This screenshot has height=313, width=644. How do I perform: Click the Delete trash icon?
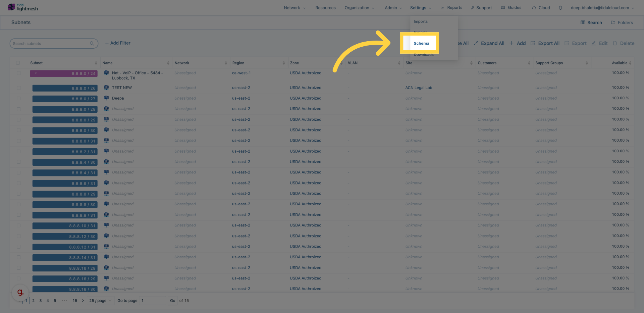[615, 43]
